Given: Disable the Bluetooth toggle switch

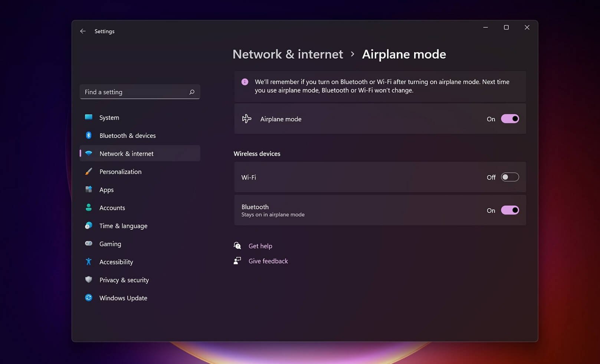Looking at the screenshot, I should (510, 210).
